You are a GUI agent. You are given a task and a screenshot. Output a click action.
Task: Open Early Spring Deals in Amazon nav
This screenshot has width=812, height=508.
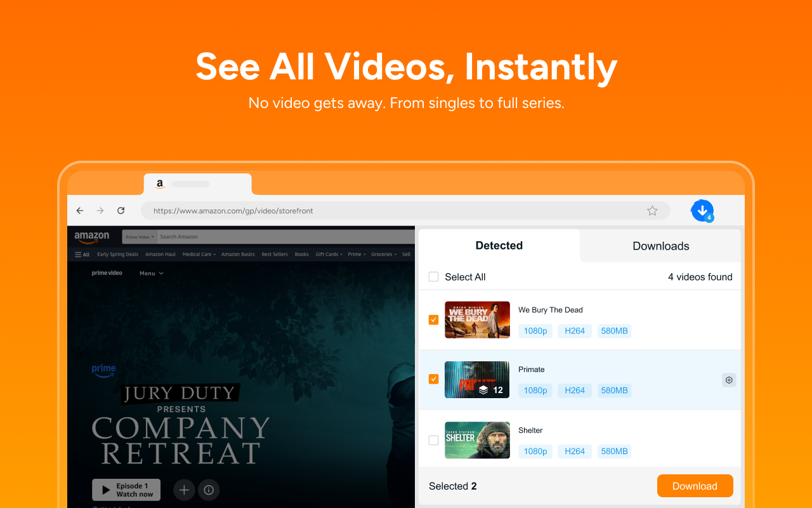point(117,255)
